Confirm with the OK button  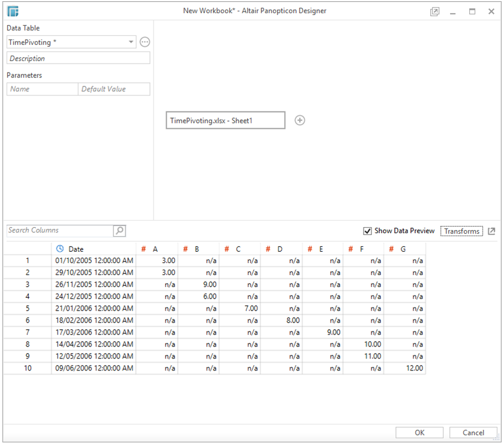pyautogui.click(x=419, y=433)
